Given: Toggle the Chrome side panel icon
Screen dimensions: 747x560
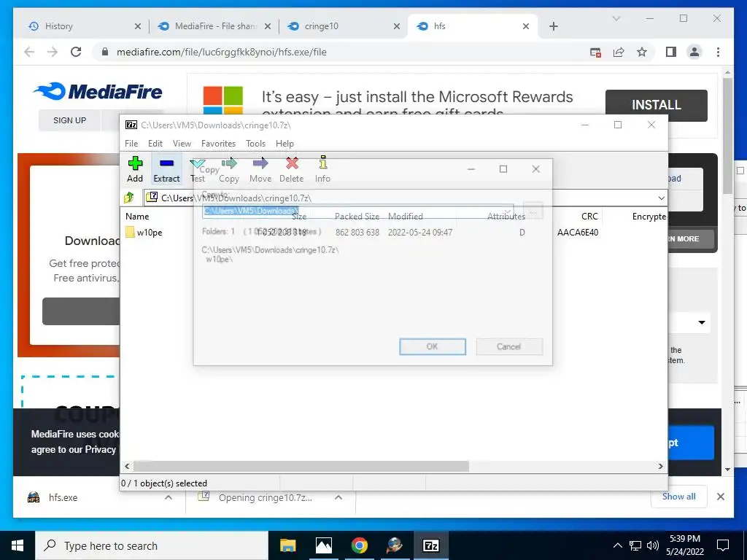Looking at the screenshot, I should coord(671,52).
